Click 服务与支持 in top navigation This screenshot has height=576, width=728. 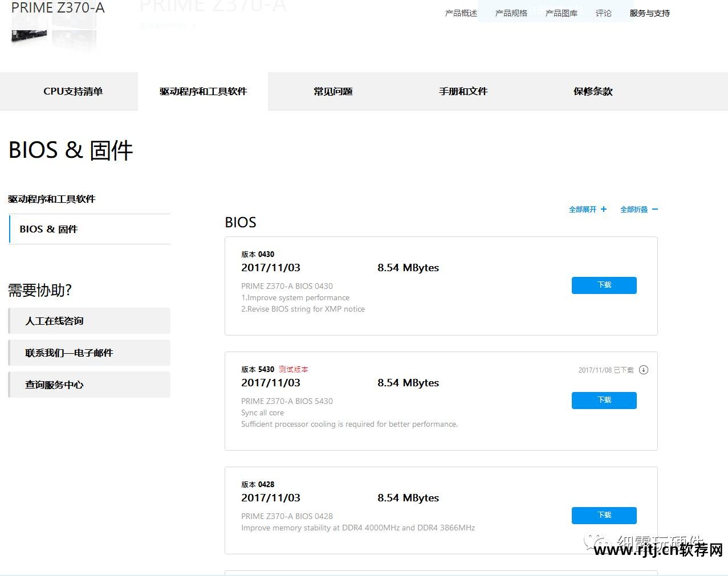point(649,13)
